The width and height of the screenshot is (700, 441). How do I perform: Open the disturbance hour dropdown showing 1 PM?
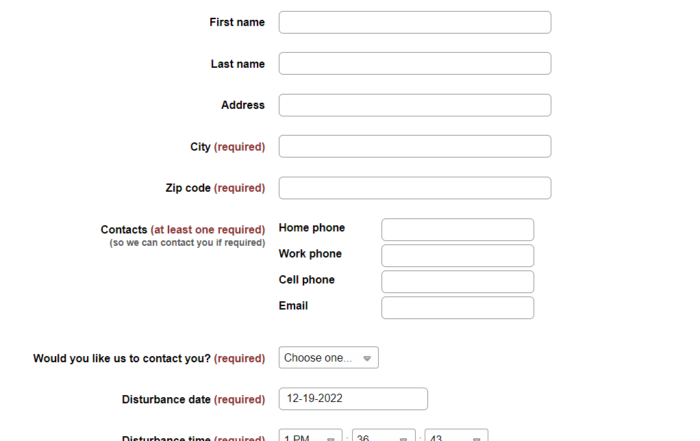click(310, 437)
